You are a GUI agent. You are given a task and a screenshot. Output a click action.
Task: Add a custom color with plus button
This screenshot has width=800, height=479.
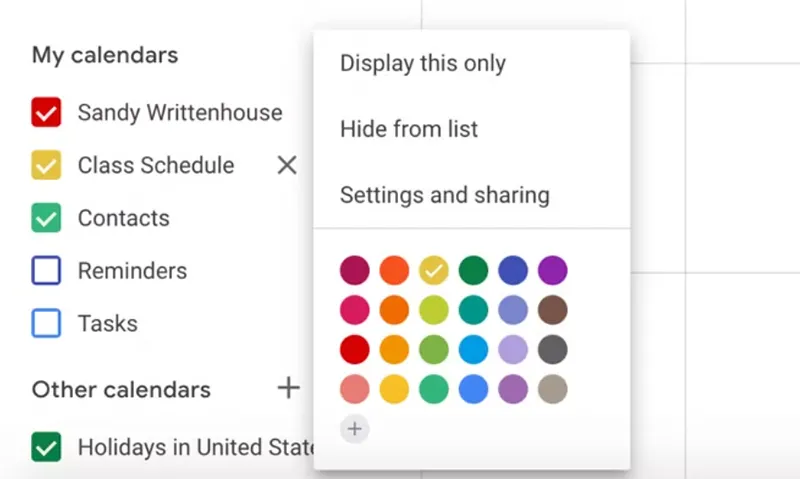click(355, 429)
